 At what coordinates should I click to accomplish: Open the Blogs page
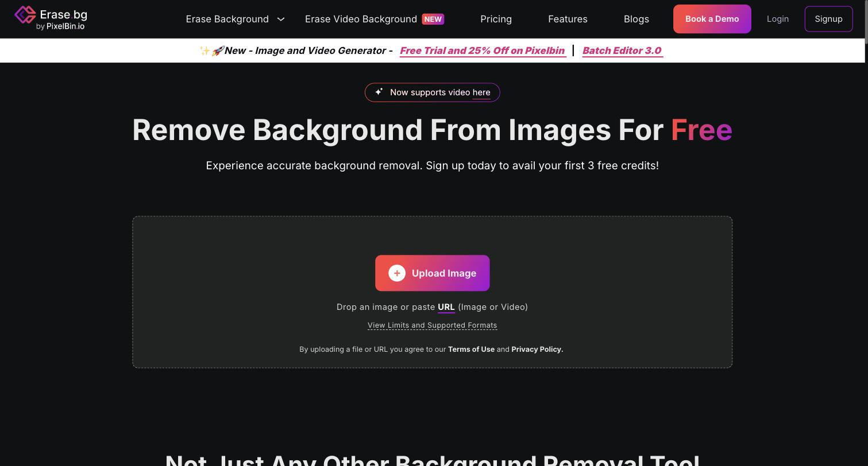pos(636,19)
